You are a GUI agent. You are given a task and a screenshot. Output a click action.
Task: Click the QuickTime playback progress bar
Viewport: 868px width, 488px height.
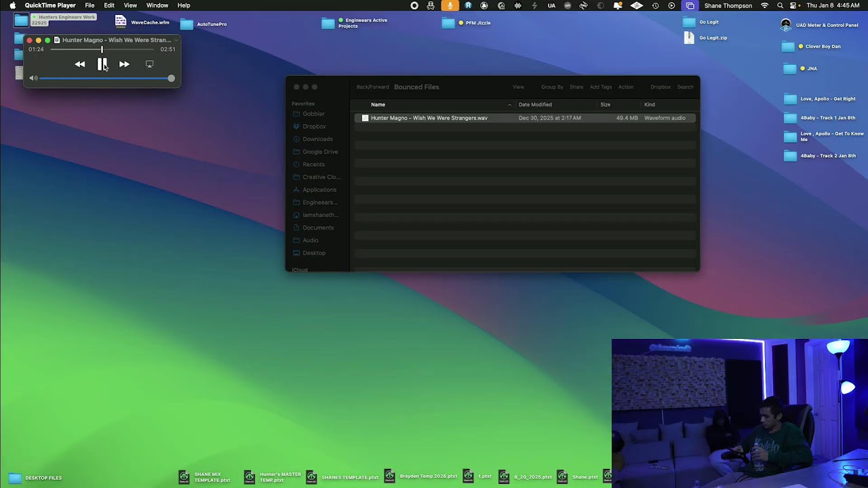102,49
